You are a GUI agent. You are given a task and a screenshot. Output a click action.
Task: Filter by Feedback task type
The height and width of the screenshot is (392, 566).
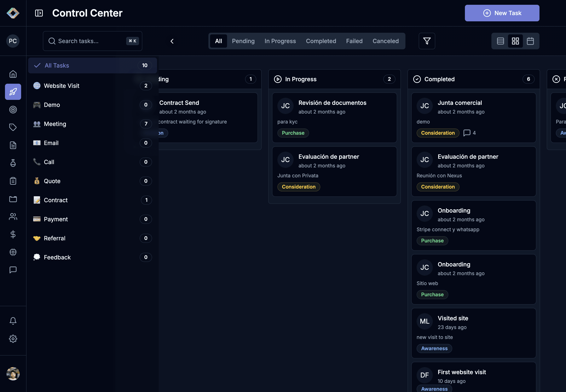click(93, 257)
